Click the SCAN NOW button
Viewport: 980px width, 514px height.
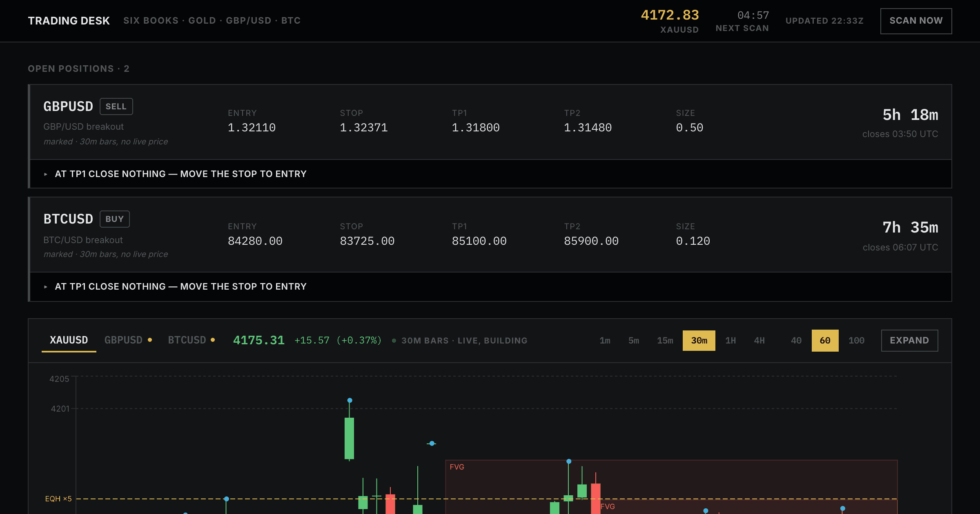pyautogui.click(x=916, y=21)
